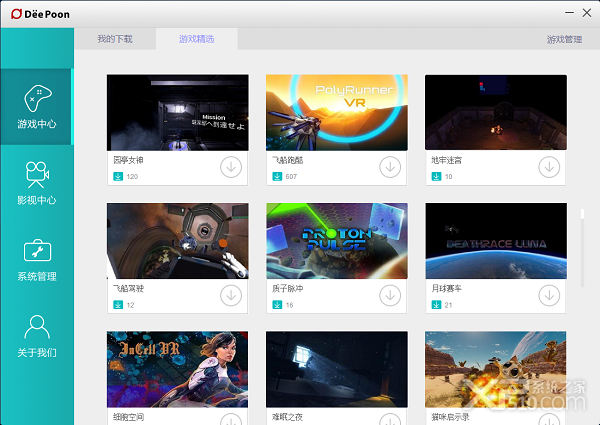Screen dimensions: 600x425
Task: Switch to the 我的下载 tab
Action: [x=115, y=39]
